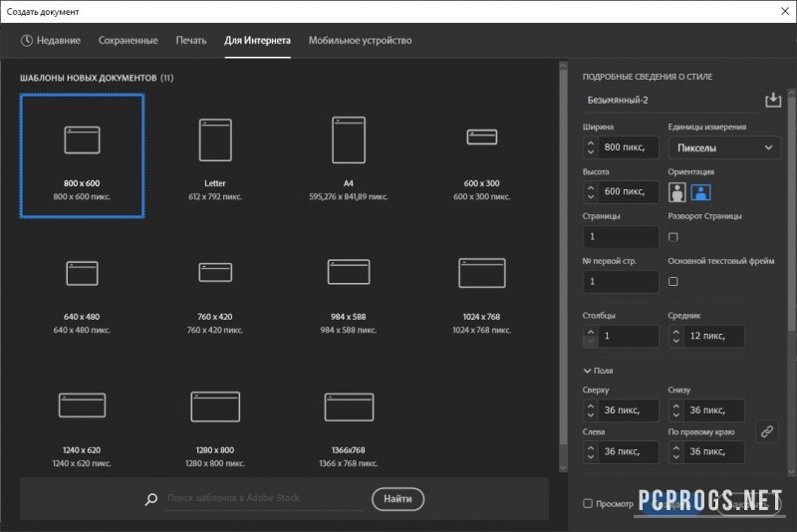Viewport: 797px width, 532px height.
Task: Click the template list scroll-down arrow
Action: pyautogui.click(x=563, y=467)
